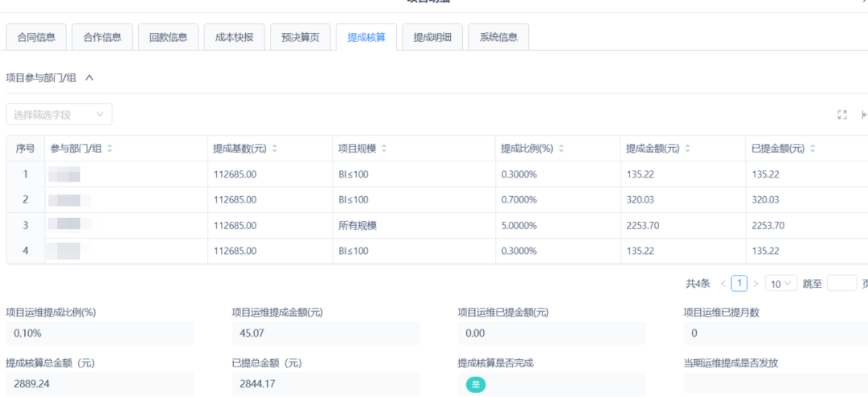This screenshot has height=397, width=868.
Task: Click 所有规模 in row 3
Action: (x=358, y=225)
